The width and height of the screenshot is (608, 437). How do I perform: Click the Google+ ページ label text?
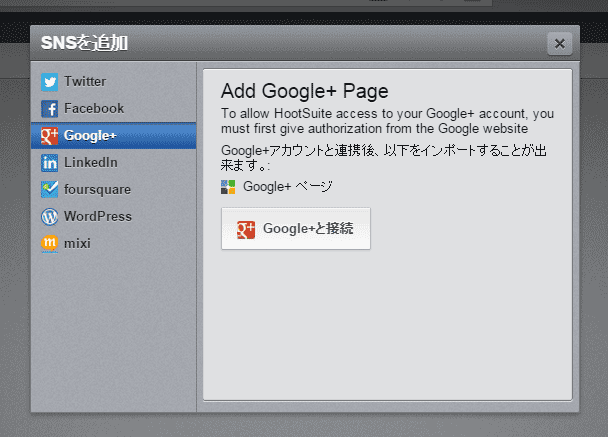[x=288, y=187]
